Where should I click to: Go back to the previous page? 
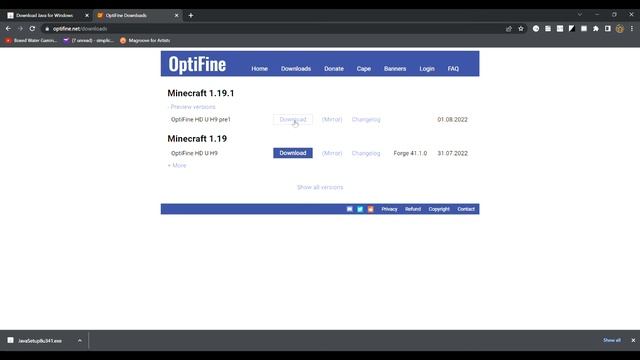pyautogui.click(x=8, y=29)
